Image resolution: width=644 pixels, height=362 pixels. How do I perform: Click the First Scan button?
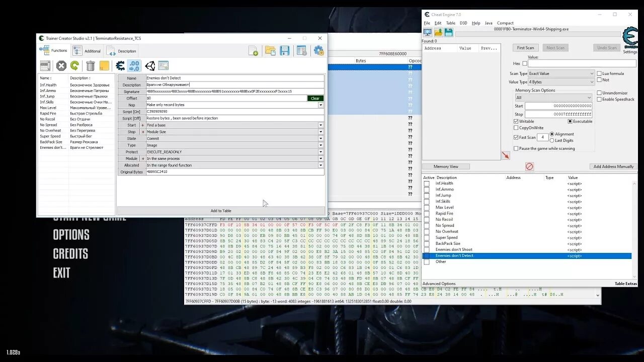pos(526,48)
